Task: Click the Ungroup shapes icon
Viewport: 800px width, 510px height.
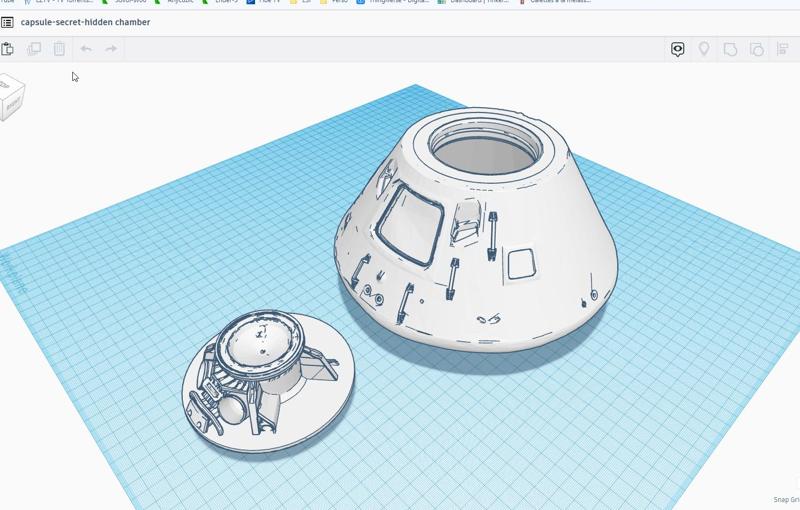Action: pyautogui.click(x=757, y=49)
